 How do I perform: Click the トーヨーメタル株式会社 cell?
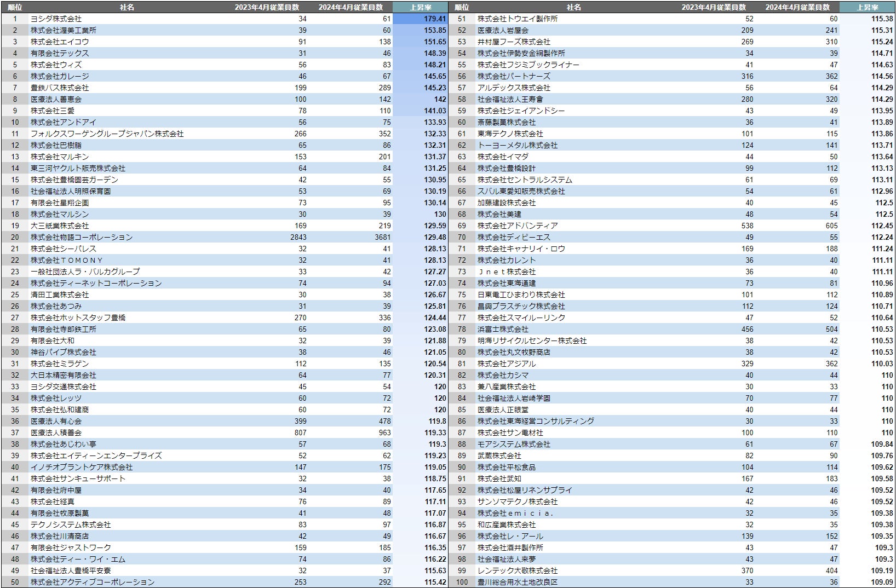(518, 145)
